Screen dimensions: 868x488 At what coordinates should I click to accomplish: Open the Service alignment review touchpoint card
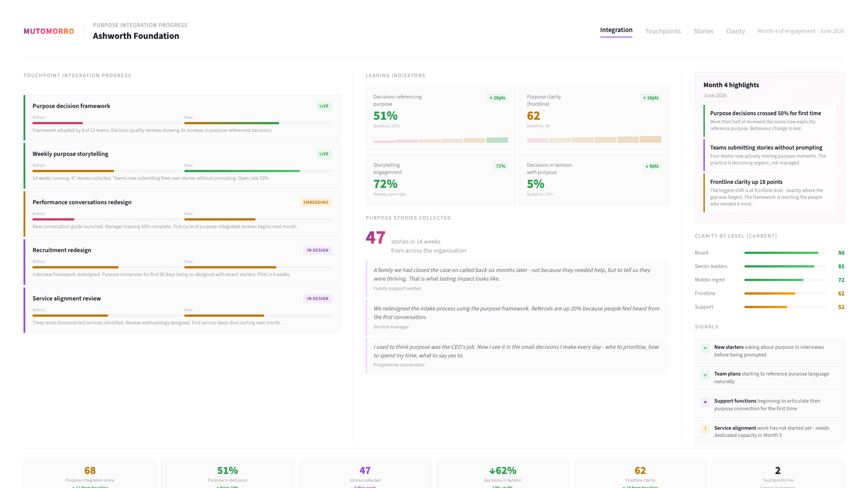tap(182, 310)
